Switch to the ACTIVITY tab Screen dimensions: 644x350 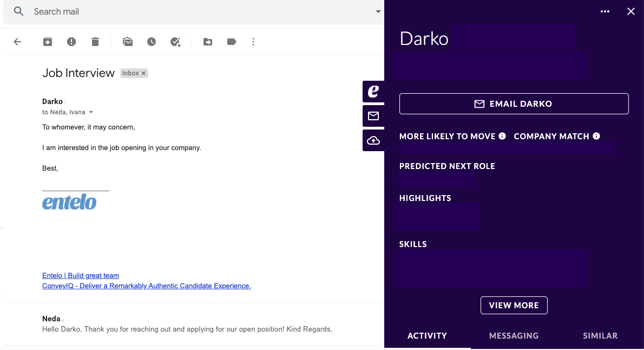(x=427, y=335)
